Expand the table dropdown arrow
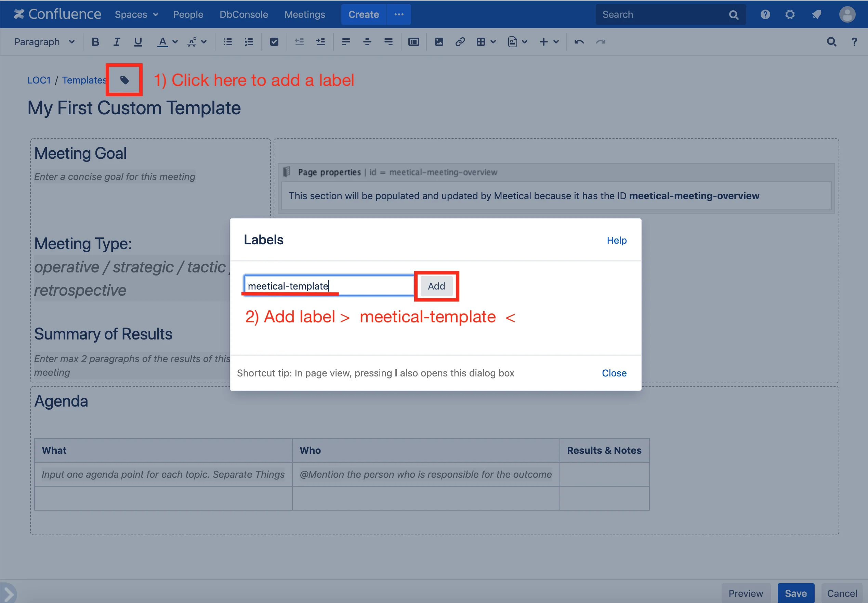 pos(493,42)
